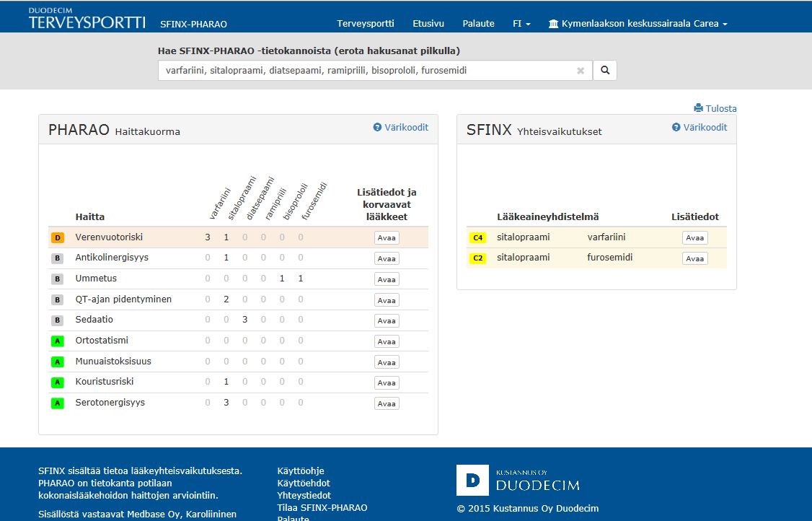Click the Kouristusriski row label
Image resolution: width=812 pixels, height=521 pixels.
click(x=104, y=382)
